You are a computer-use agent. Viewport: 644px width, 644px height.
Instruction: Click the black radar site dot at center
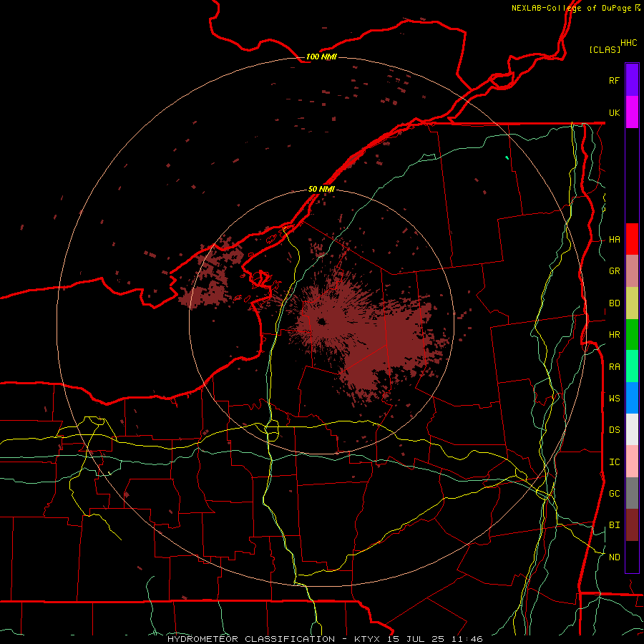(321, 321)
